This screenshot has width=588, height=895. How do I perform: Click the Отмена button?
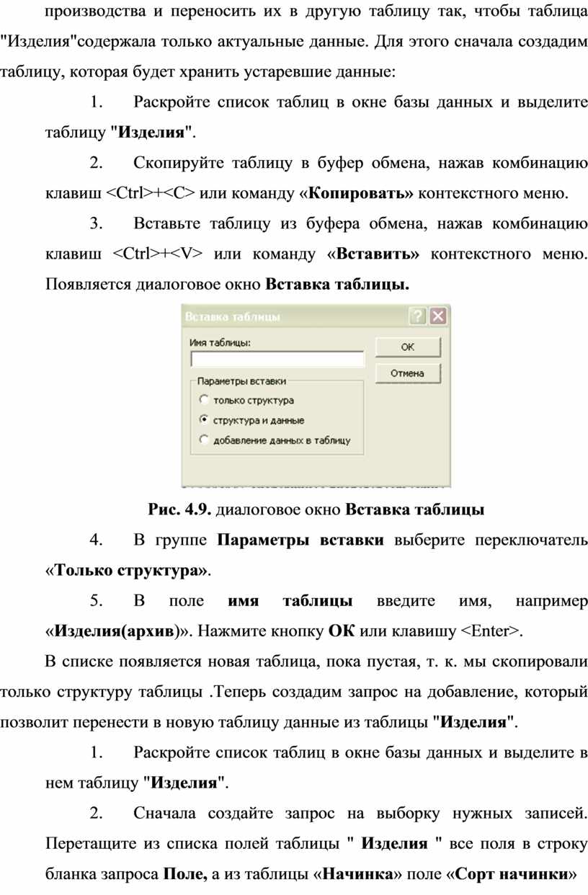click(x=407, y=373)
